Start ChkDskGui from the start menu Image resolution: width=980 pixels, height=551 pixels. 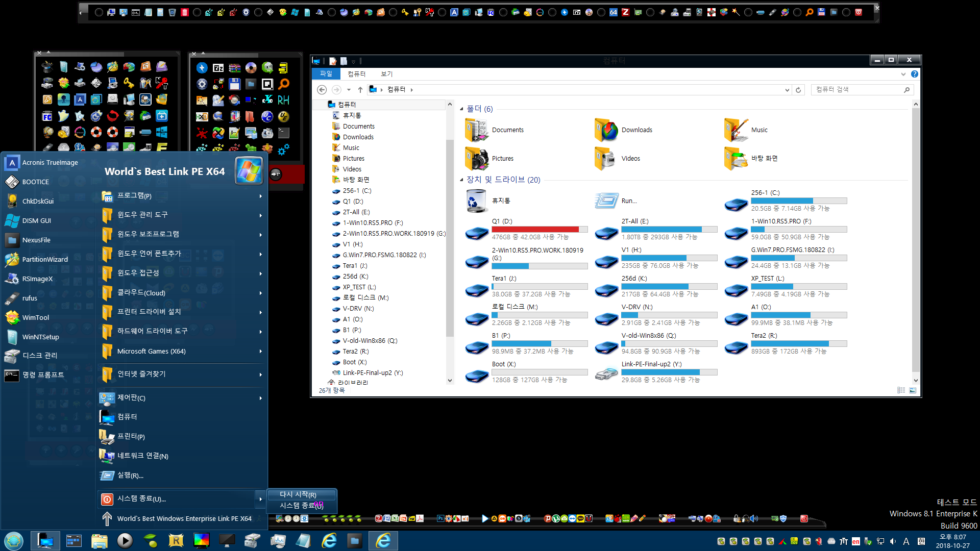[30, 201]
